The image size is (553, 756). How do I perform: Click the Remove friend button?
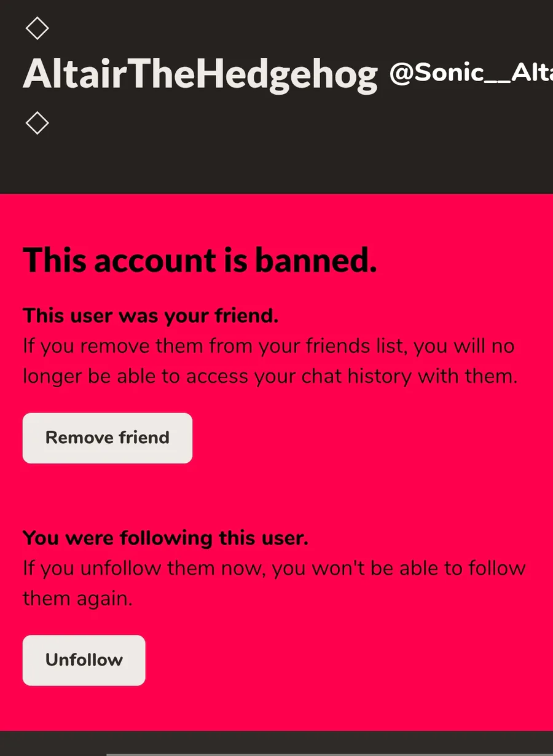tap(108, 438)
